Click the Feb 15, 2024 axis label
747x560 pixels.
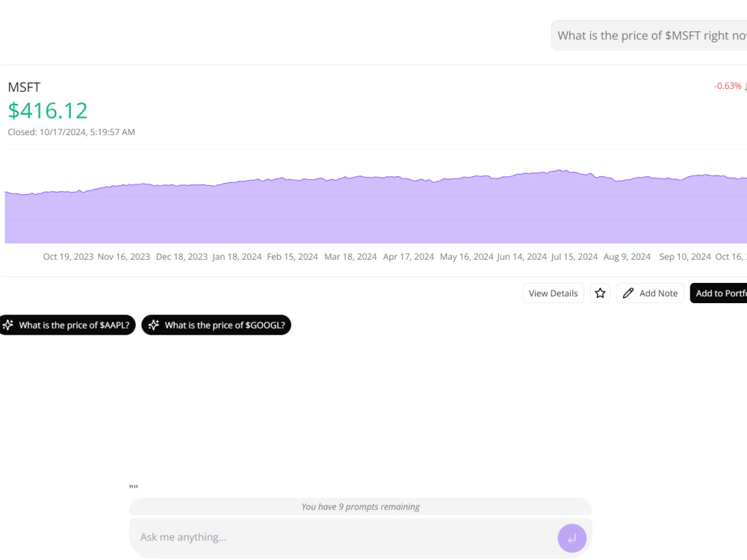coord(293,257)
